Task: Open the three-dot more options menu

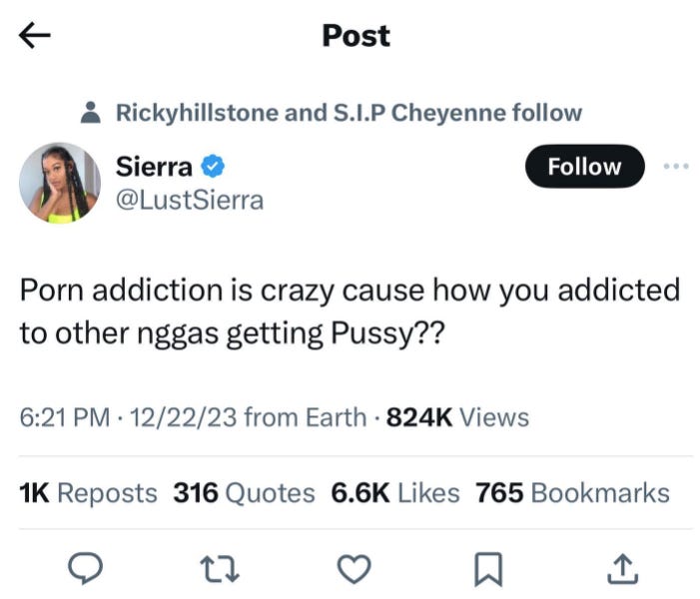Action: pos(676,166)
